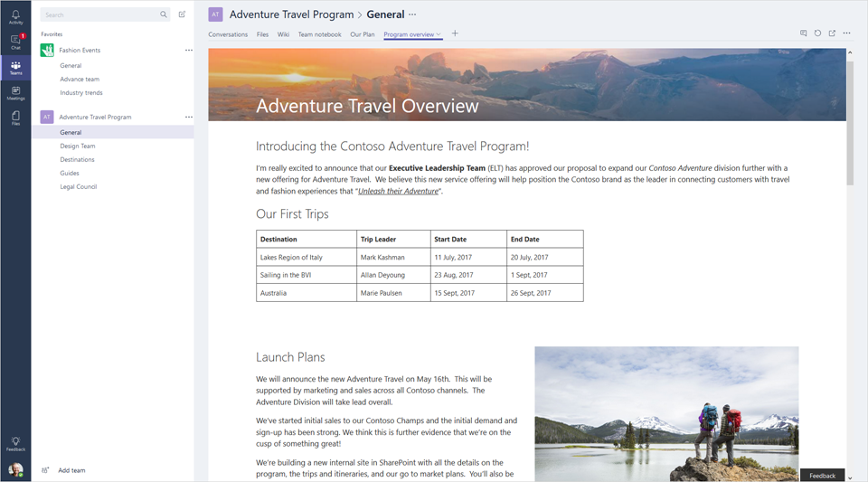The width and height of the screenshot is (868, 482).
Task: Open Fashion Events team more options
Action: [x=189, y=50]
